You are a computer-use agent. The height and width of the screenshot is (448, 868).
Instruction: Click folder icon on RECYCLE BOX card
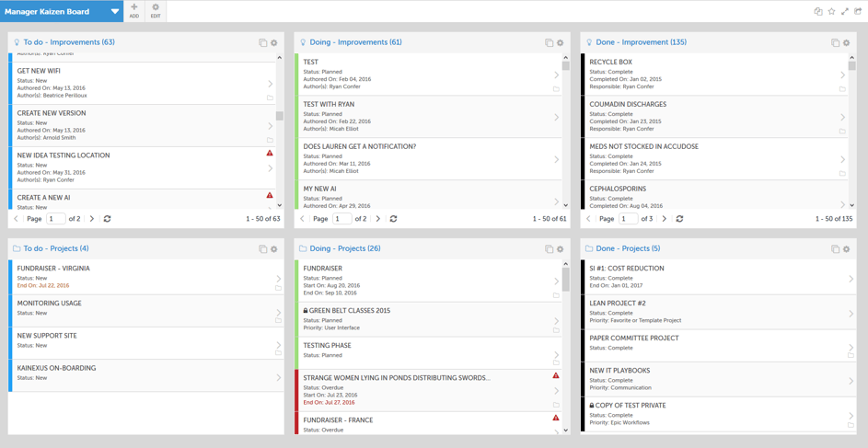click(x=842, y=88)
